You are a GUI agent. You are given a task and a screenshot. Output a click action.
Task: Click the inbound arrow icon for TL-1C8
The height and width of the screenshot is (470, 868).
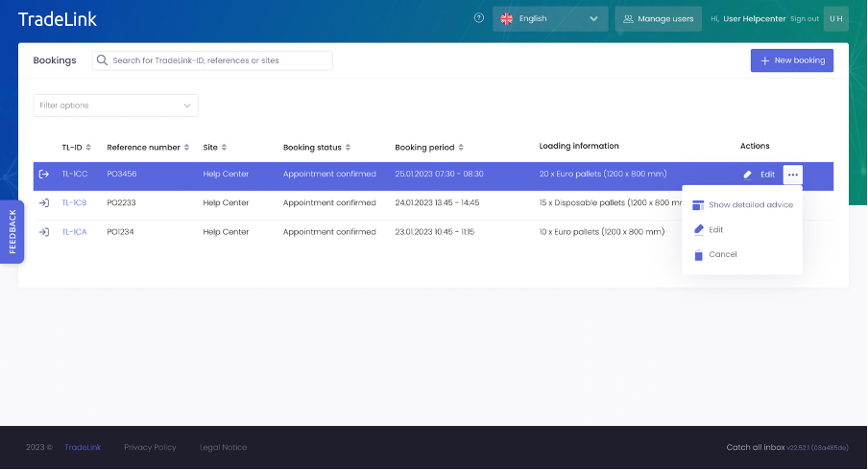[x=43, y=203]
